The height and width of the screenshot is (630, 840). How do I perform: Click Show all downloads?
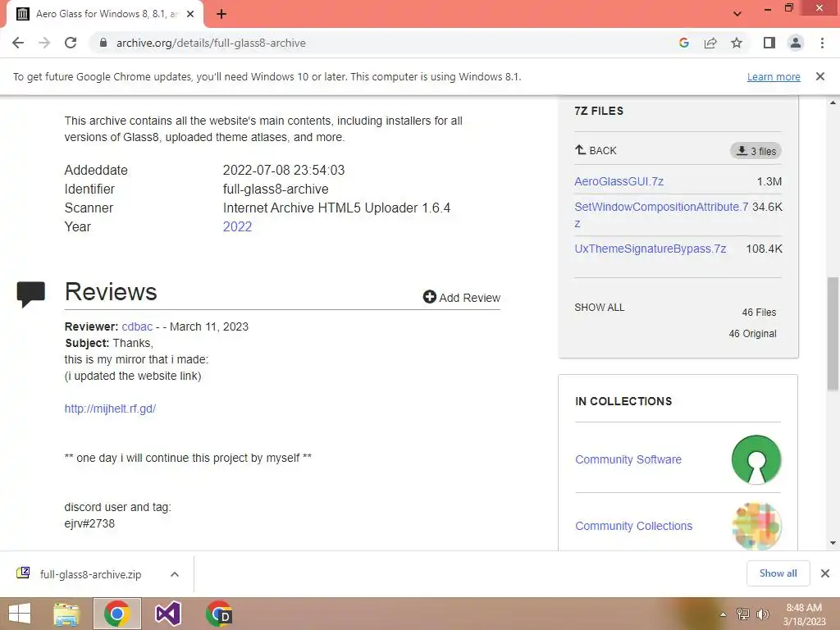pos(778,573)
